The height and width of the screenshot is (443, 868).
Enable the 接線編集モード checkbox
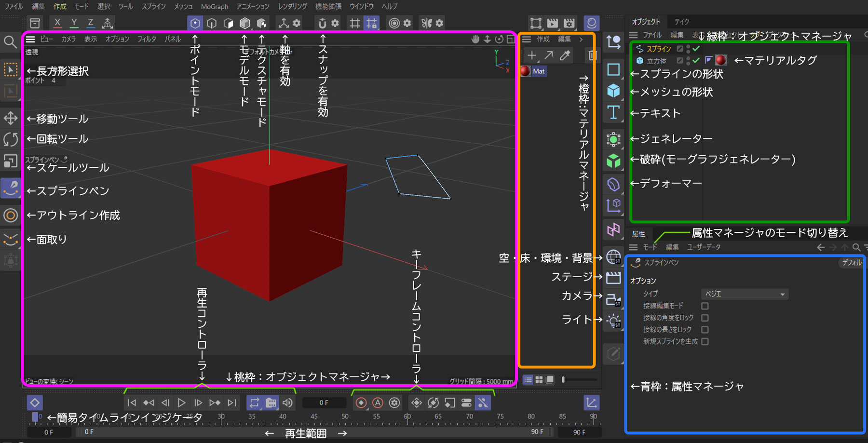pyautogui.click(x=705, y=306)
